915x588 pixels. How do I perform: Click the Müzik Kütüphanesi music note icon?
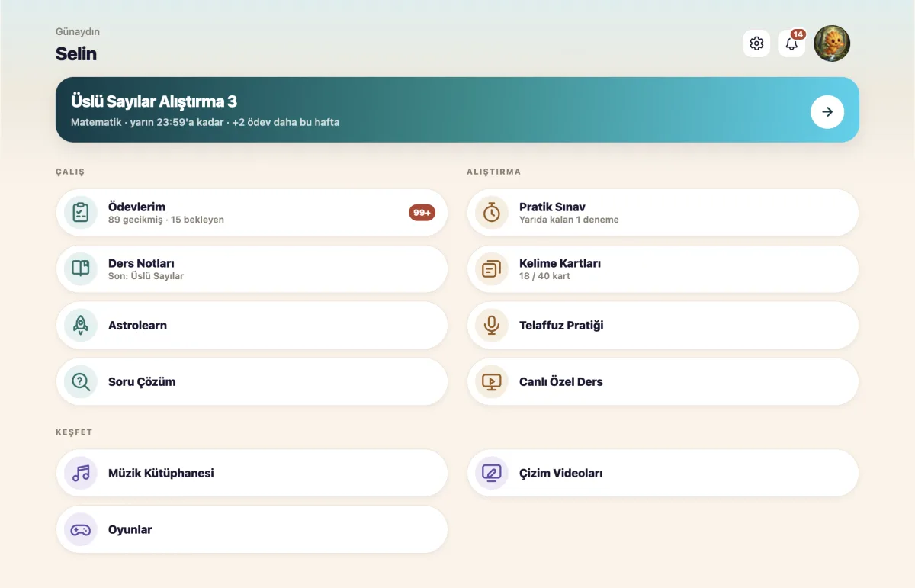[x=81, y=474]
